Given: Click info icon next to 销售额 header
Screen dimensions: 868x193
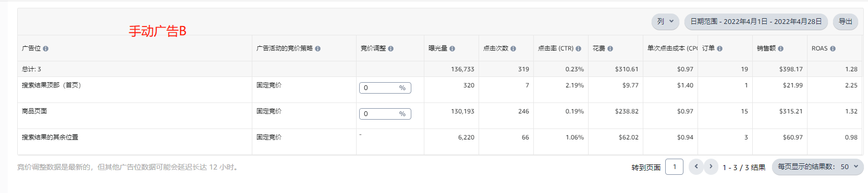Looking at the screenshot, I should click(781, 48).
